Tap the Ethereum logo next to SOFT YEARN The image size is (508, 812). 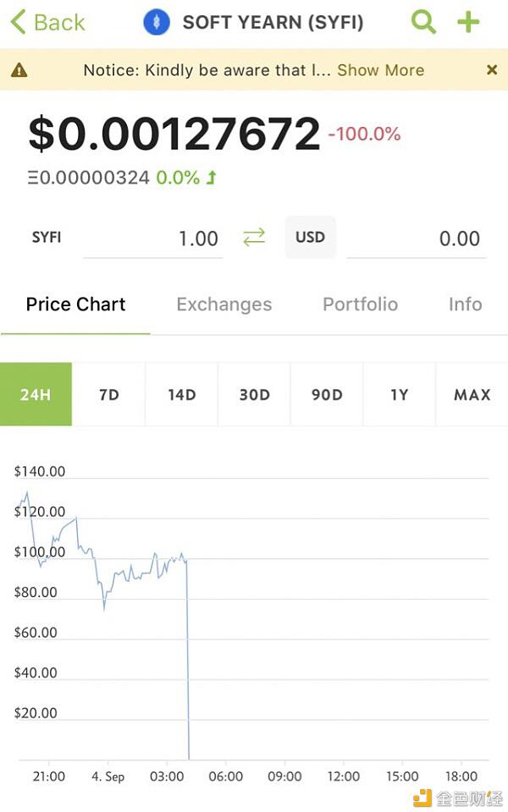tap(157, 23)
